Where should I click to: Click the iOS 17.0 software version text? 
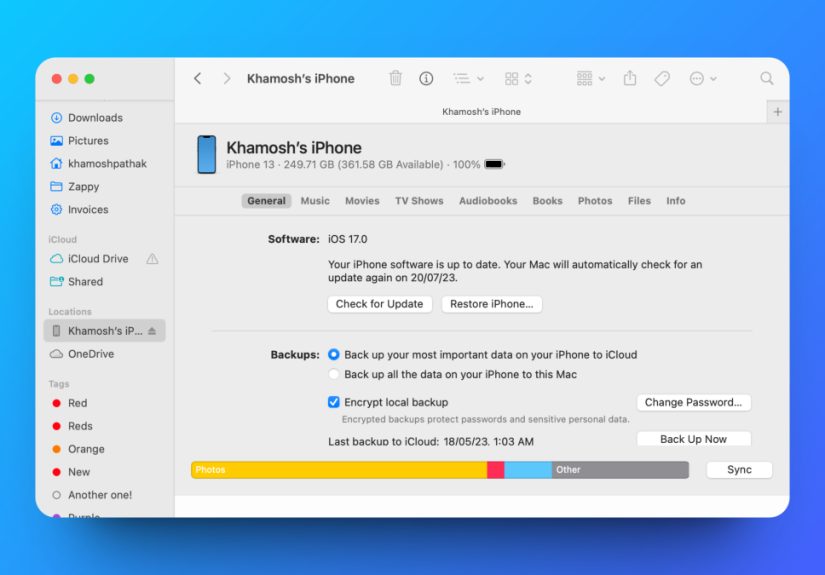coord(348,239)
